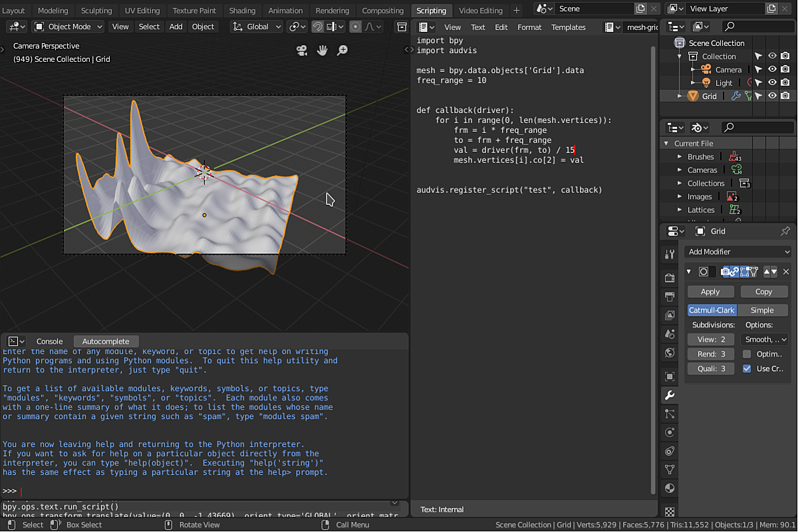The image size is (798, 532).
Task: Switch to the Compositing workspace tab
Action: (382, 10)
